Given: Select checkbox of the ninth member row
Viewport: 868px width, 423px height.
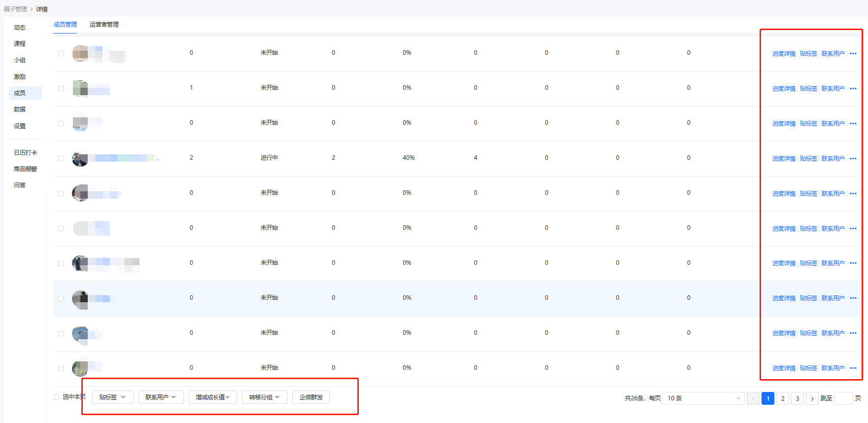Looking at the screenshot, I should click(x=61, y=334).
